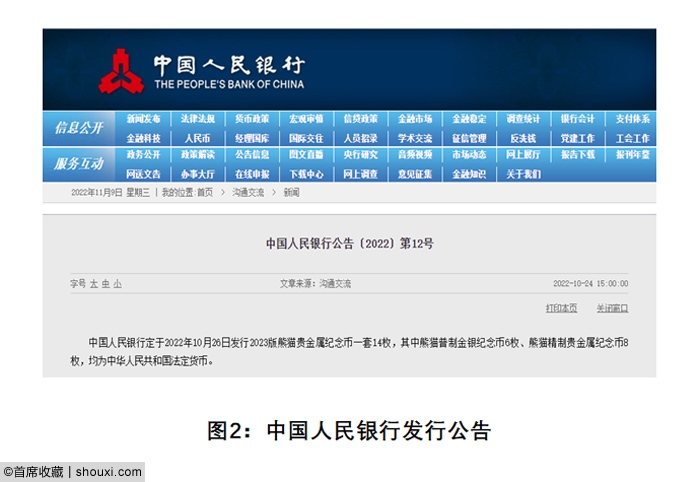Image resolution: width=700 pixels, height=482 pixels.
Task: Go to 央行研究 section
Action: [361, 155]
